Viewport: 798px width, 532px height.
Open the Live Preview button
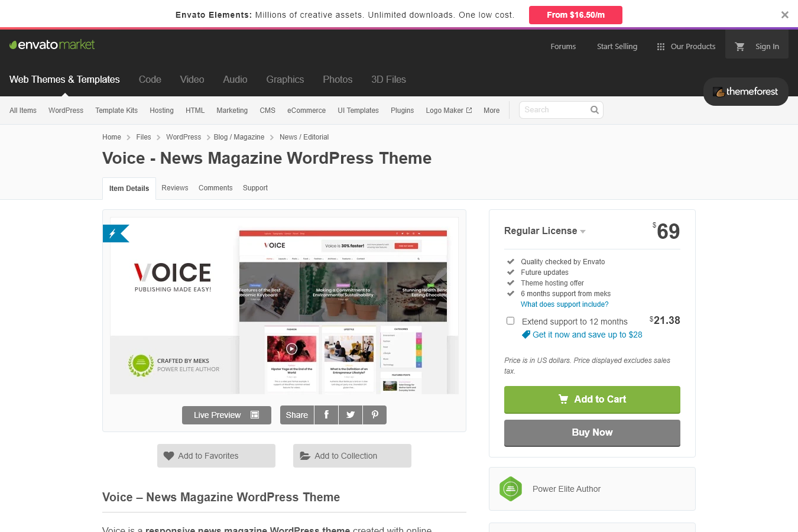[226, 415]
